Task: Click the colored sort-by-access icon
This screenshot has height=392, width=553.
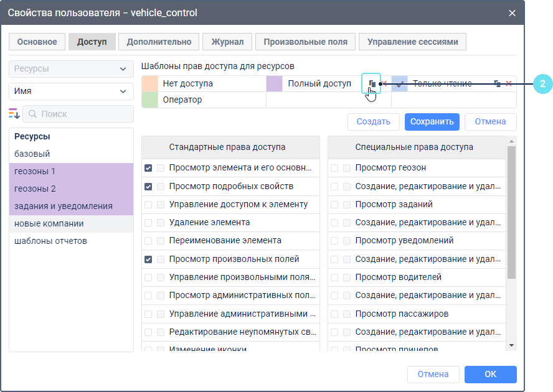Action: point(14,113)
